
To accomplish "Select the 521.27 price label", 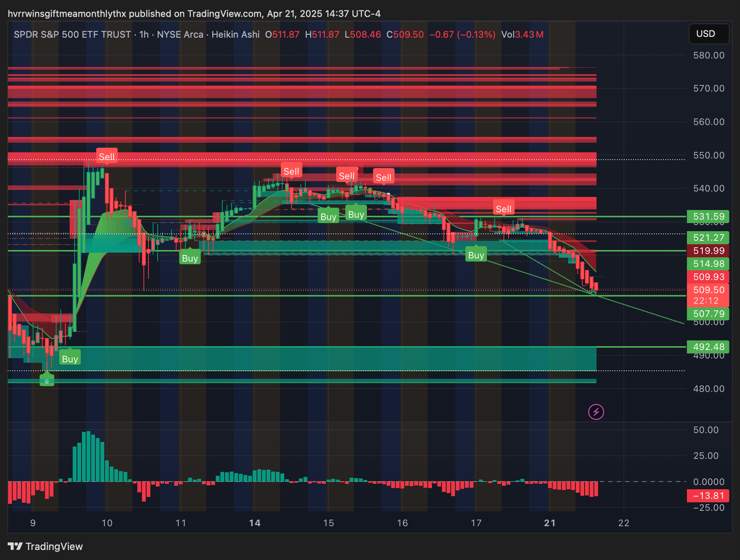I will point(708,238).
